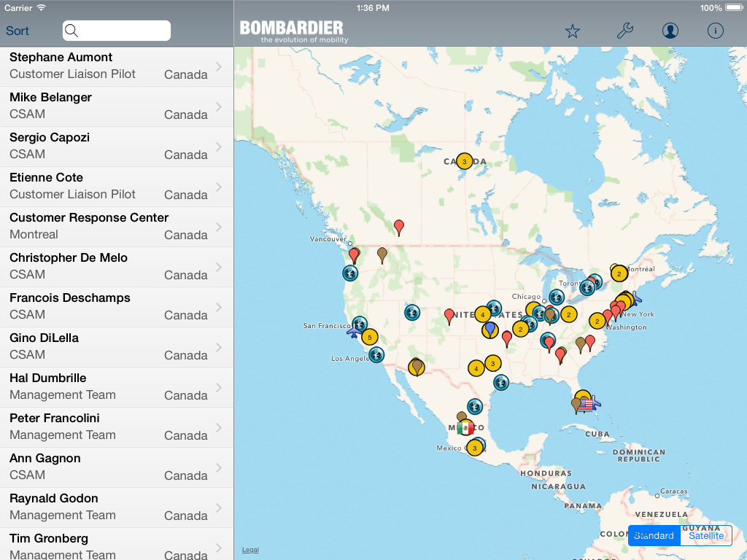The image size is (747, 560).
Task: Focus the contact search field
Action: 117,31
